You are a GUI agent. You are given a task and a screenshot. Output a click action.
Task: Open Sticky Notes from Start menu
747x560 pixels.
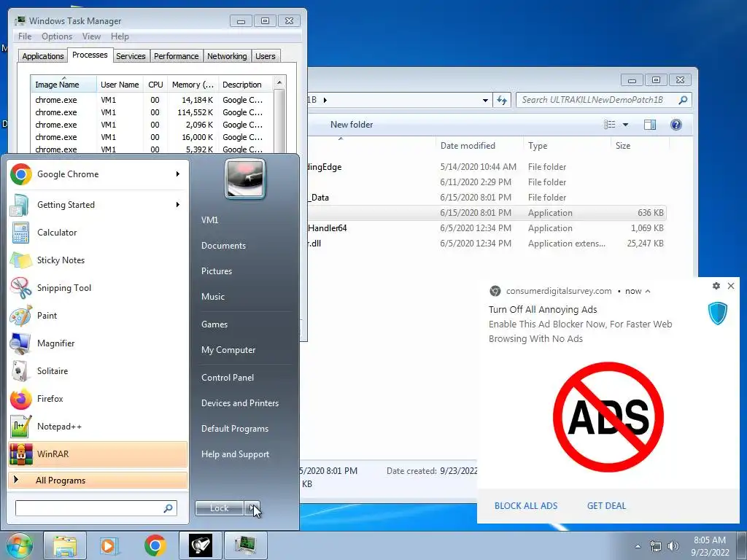(98, 260)
